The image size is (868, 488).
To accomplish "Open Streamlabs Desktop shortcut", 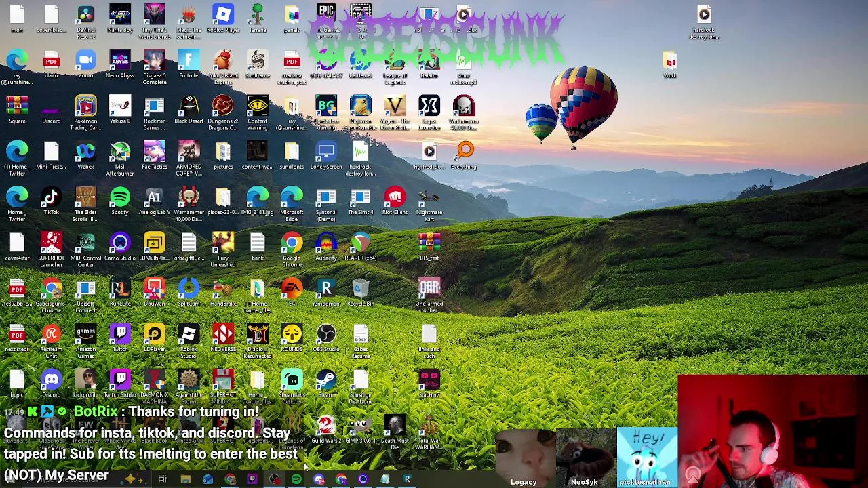I will coord(292,386).
